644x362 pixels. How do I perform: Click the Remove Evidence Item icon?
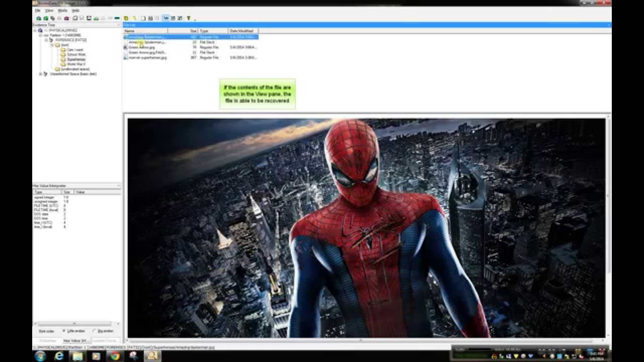59,18
